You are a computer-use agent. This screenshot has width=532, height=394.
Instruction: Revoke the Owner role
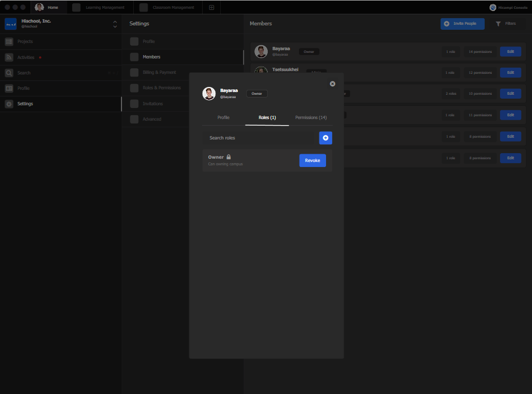click(312, 160)
